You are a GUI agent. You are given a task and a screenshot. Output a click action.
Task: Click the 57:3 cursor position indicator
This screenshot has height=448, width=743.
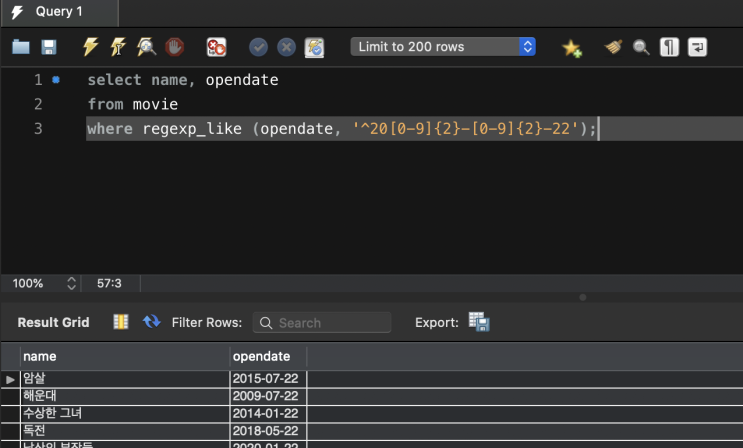tap(109, 283)
